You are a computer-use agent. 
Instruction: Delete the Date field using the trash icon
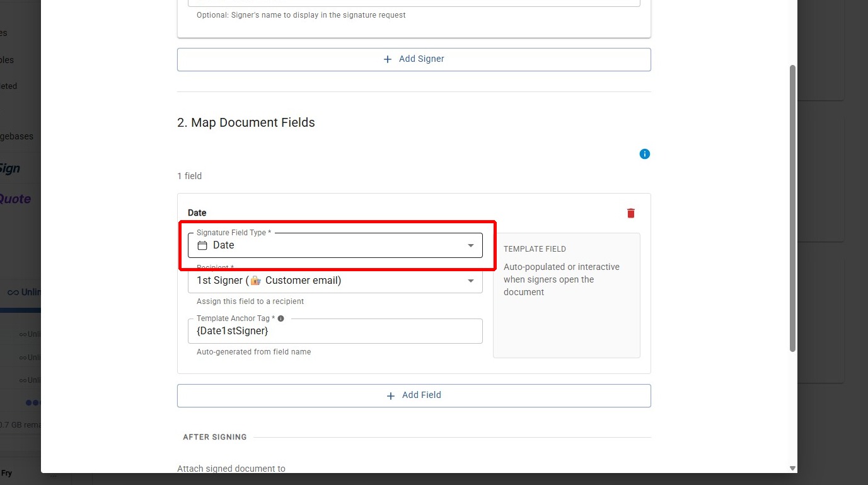pos(630,213)
